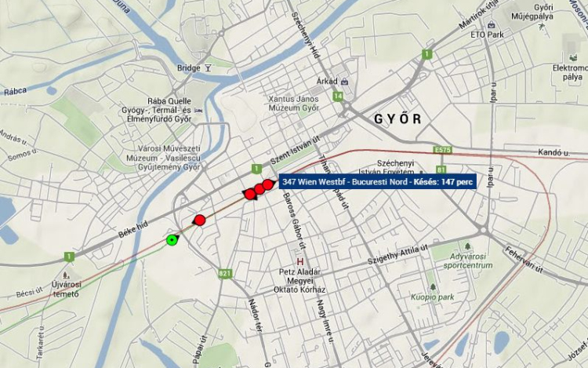
Task: Click the 347 Wien Westbf train tooltip
Action: click(378, 182)
